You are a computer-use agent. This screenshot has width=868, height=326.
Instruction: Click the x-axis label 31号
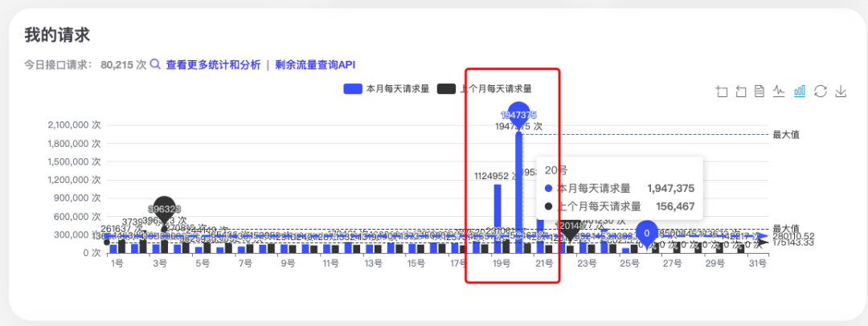click(x=758, y=264)
